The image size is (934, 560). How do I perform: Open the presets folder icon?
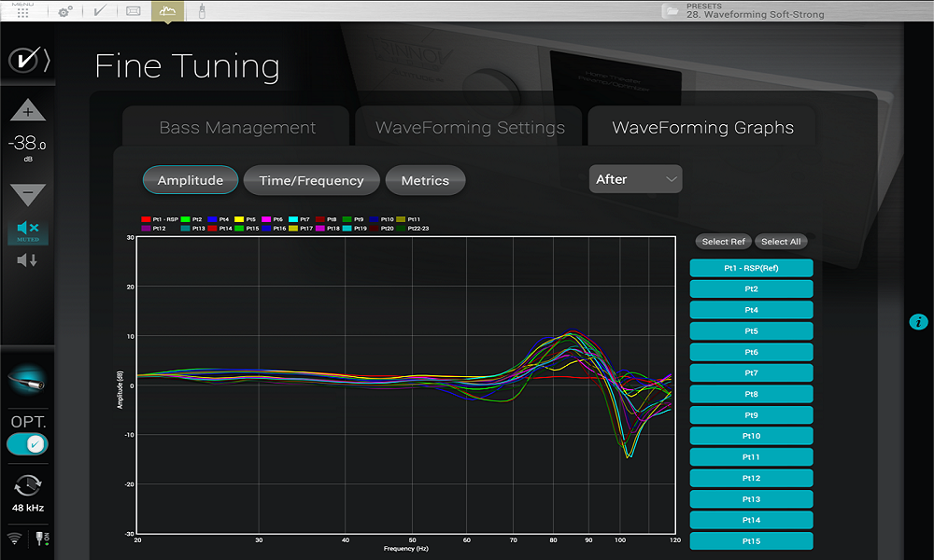point(670,11)
